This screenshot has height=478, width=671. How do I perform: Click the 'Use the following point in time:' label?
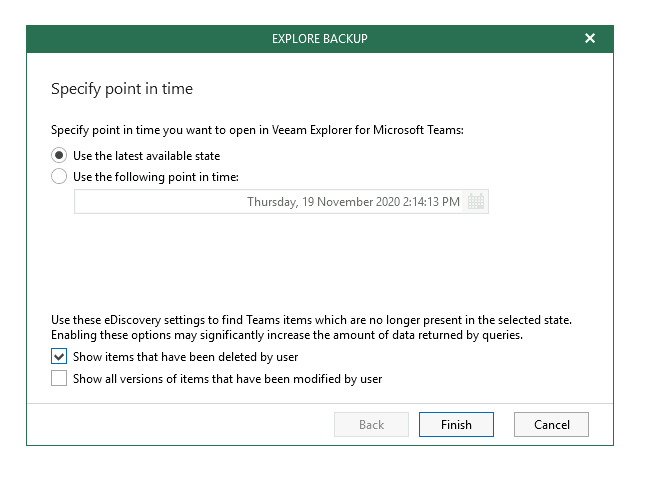[x=156, y=177]
